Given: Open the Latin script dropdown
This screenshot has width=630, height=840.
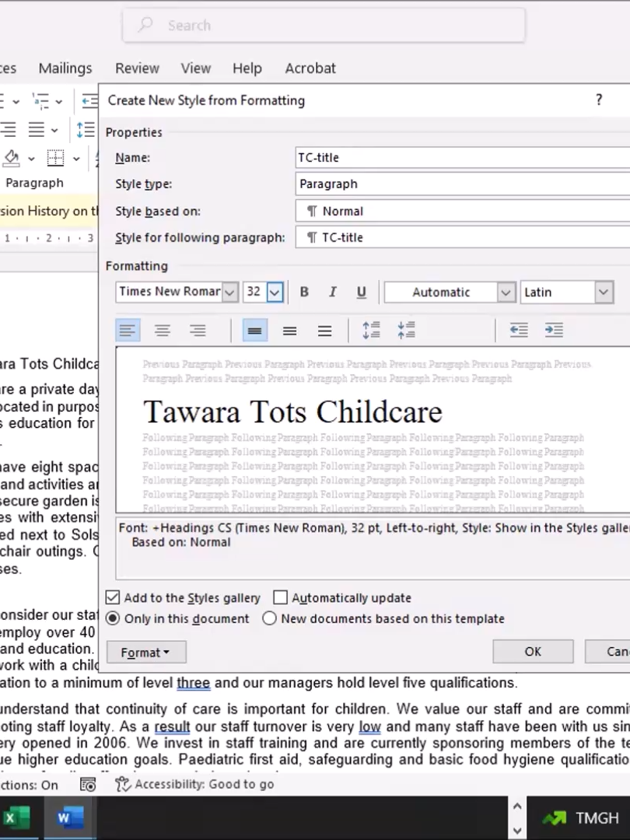Looking at the screenshot, I should click(604, 292).
